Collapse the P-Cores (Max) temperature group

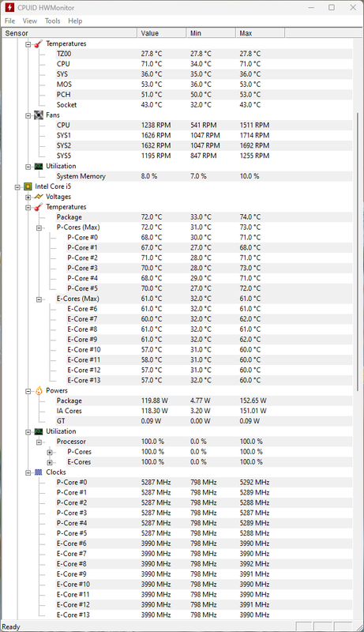[x=39, y=228]
